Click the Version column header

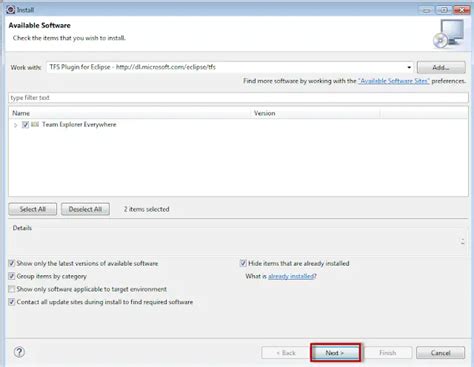315,113
